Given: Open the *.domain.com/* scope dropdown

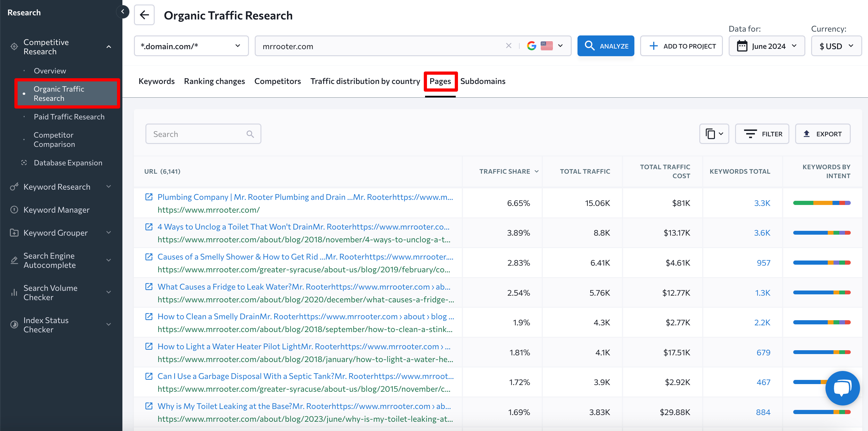Looking at the screenshot, I should [x=191, y=46].
